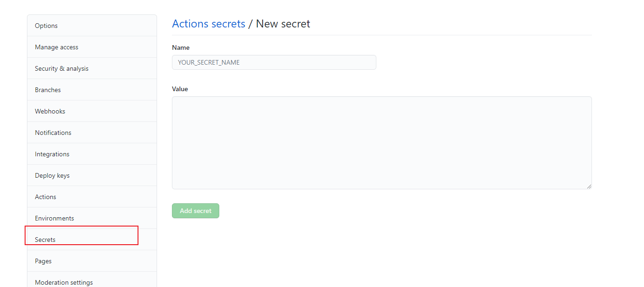Focus the secret Value textarea
This screenshot has width=644, height=287.
381,142
